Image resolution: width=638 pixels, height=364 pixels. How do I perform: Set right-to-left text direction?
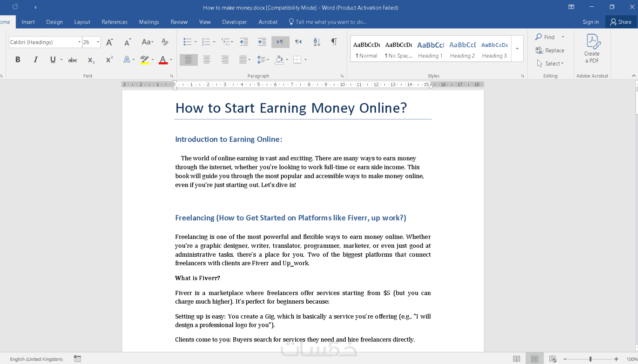click(298, 42)
